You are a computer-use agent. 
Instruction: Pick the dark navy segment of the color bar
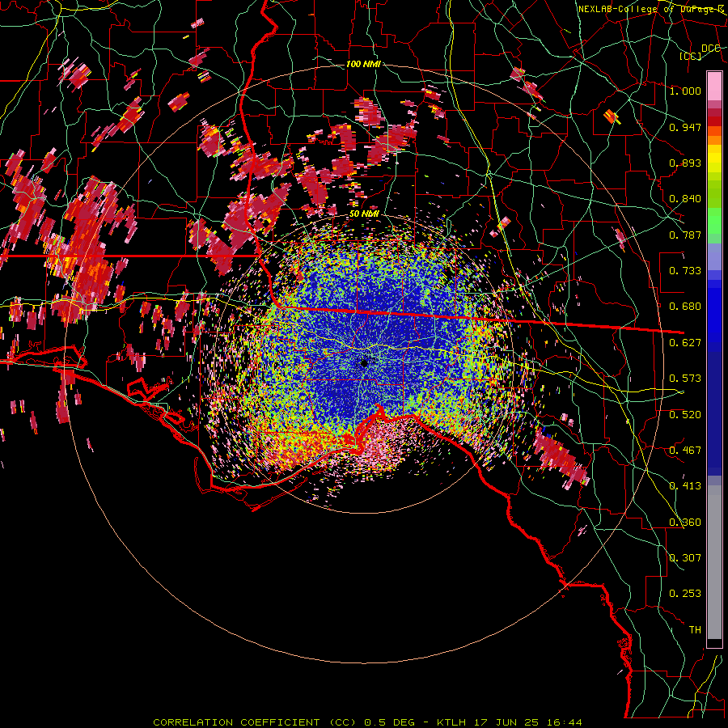714,413
